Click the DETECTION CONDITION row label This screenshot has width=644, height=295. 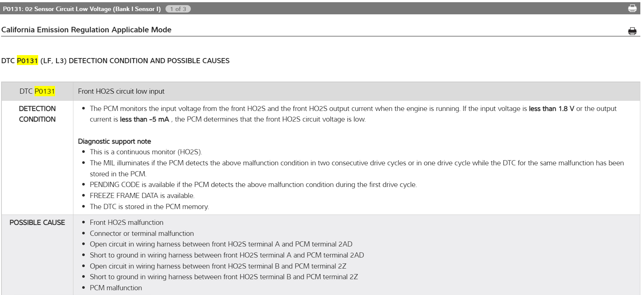[37, 114]
